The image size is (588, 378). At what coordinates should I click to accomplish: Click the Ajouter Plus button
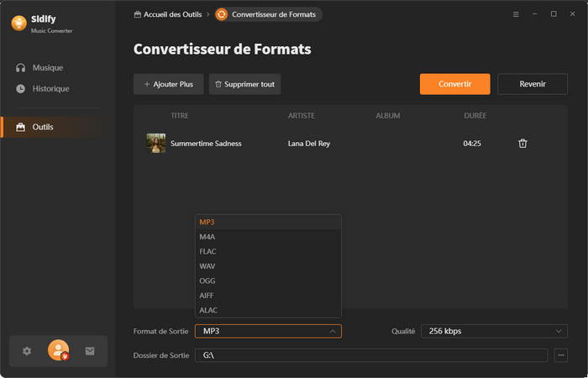(168, 84)
